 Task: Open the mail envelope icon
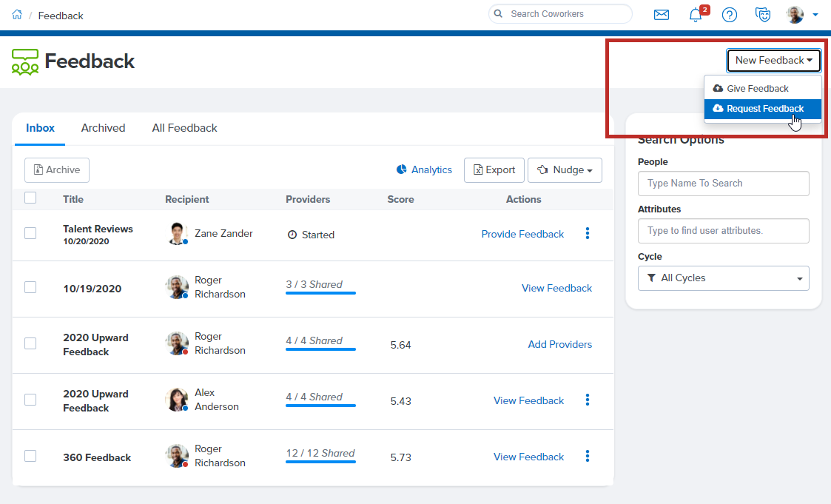[661, 15]
